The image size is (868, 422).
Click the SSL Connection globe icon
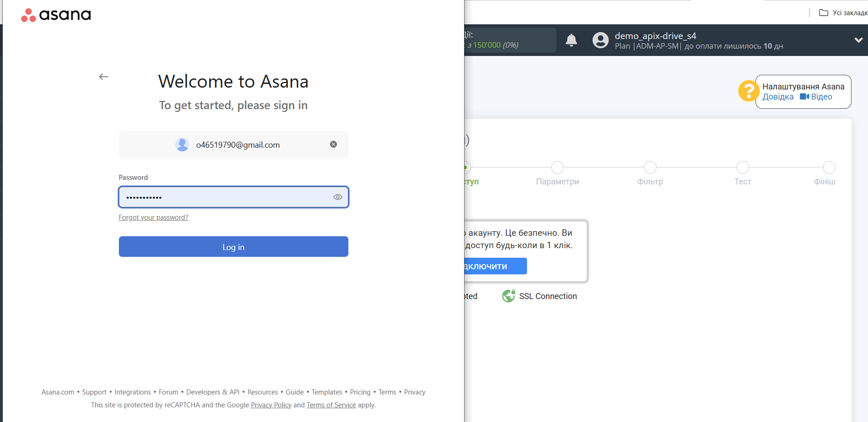pyautogui.click(x=508, y=296)
